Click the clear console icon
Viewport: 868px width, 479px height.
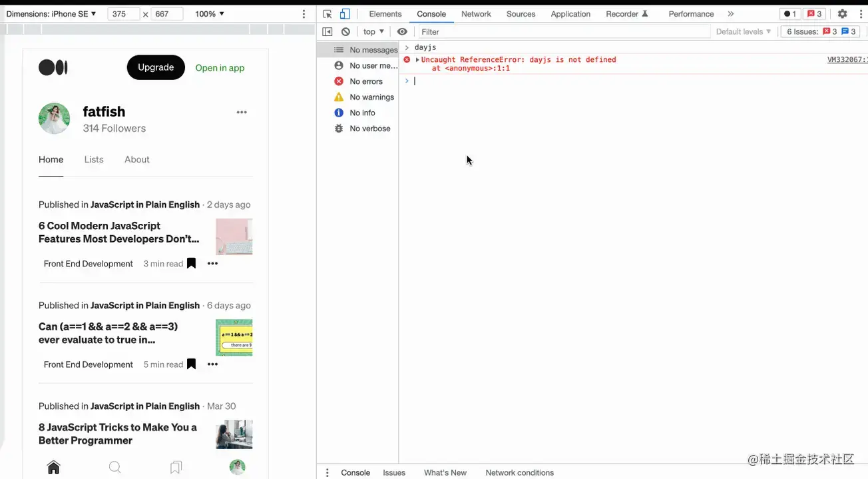(x=345, y=31)
